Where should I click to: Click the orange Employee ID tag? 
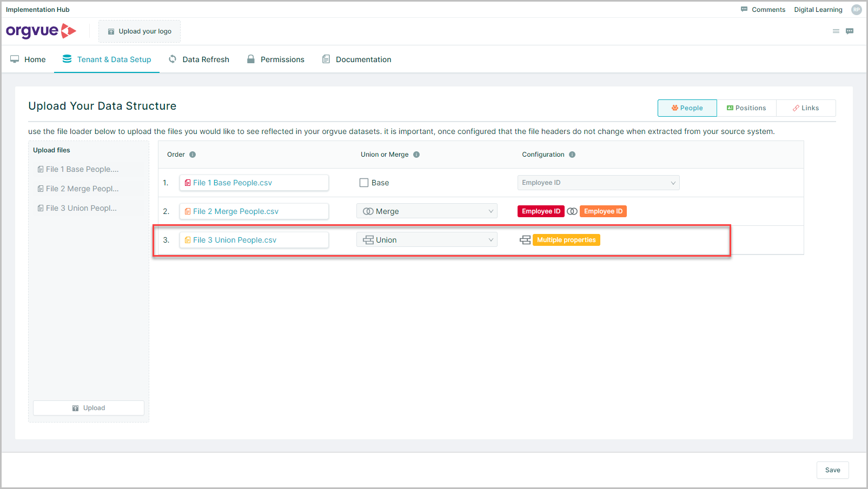[604, 211]
